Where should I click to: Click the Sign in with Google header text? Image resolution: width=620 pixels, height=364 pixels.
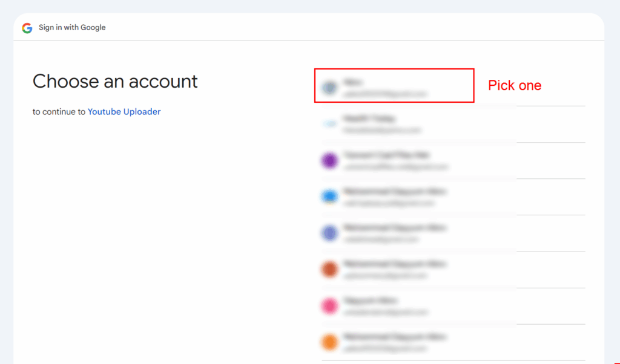(x=71, y=27)
